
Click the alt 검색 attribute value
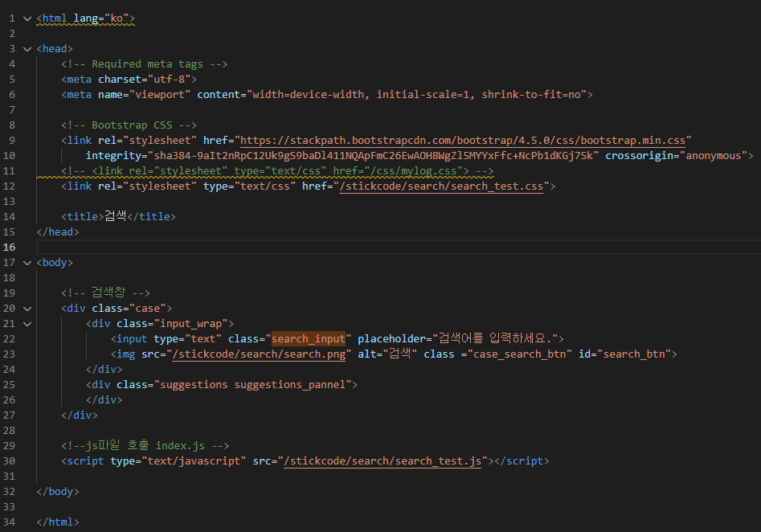tap(400, 354)
